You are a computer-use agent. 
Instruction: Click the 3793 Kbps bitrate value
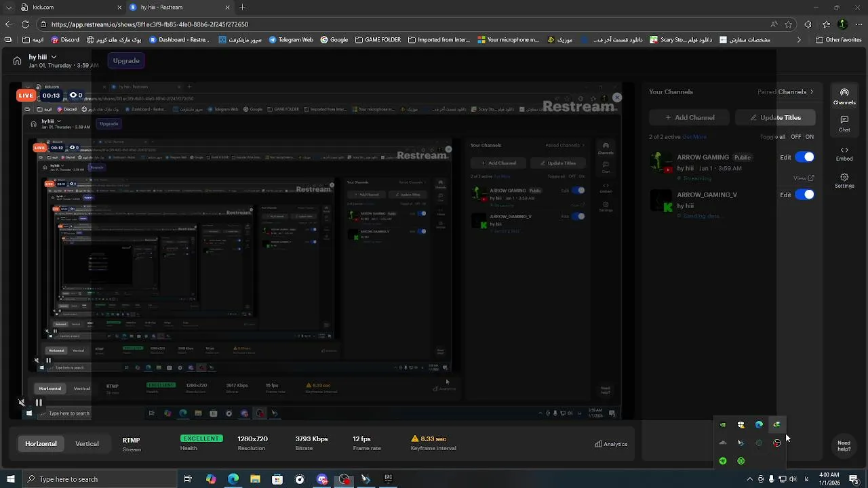click(x=311, y=439)
